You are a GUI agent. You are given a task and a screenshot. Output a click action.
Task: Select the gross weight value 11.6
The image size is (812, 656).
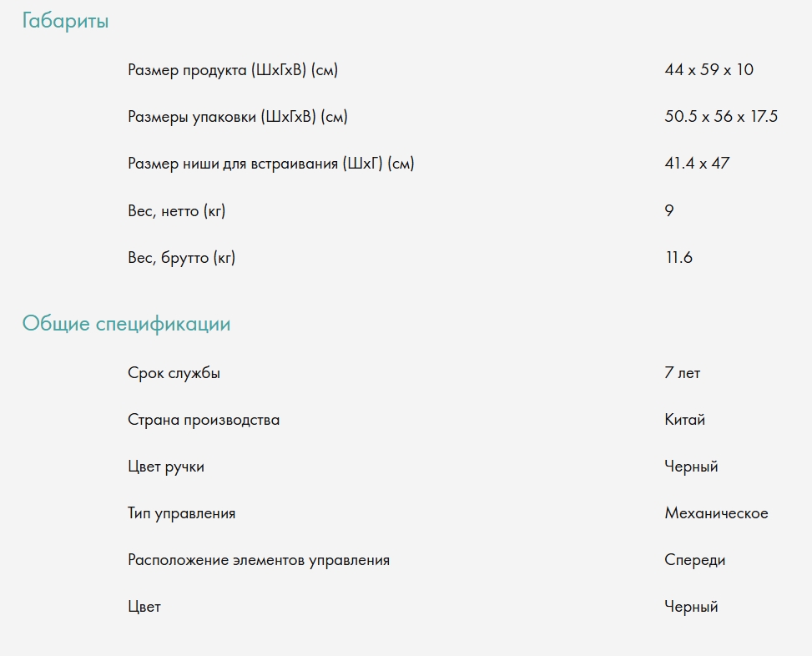click(x=678, y=258)
